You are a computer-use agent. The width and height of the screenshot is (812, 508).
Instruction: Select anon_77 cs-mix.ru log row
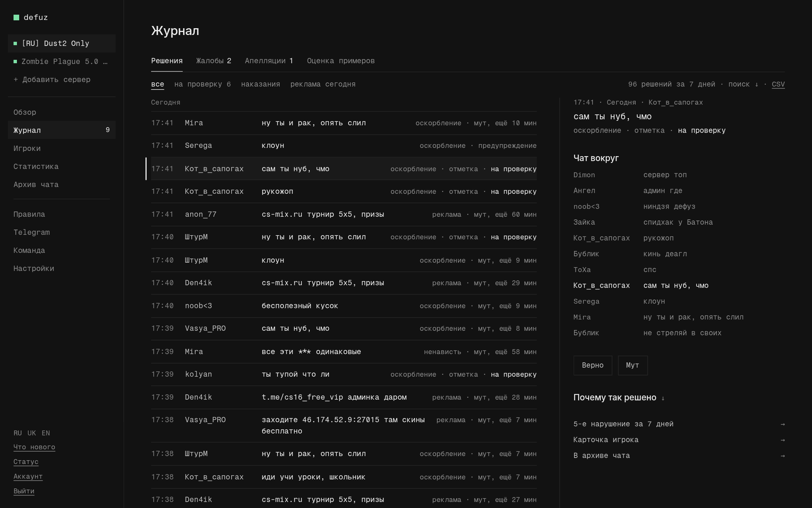click(x=344, y=214)
